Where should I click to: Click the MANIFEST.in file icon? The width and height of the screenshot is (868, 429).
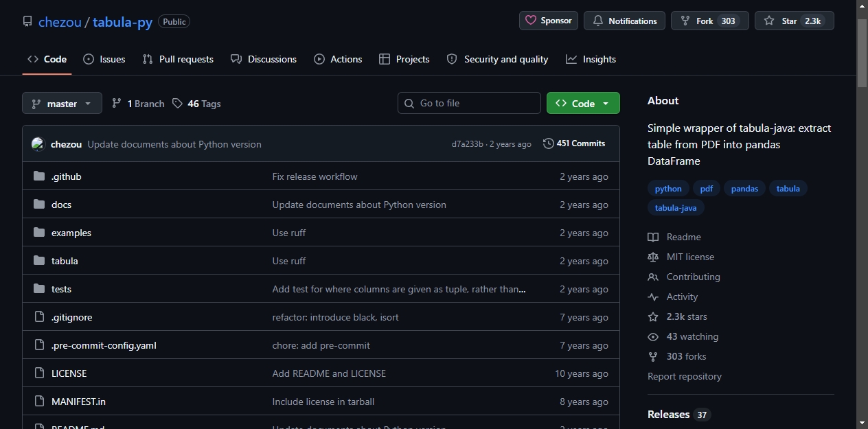pos(39,402)
